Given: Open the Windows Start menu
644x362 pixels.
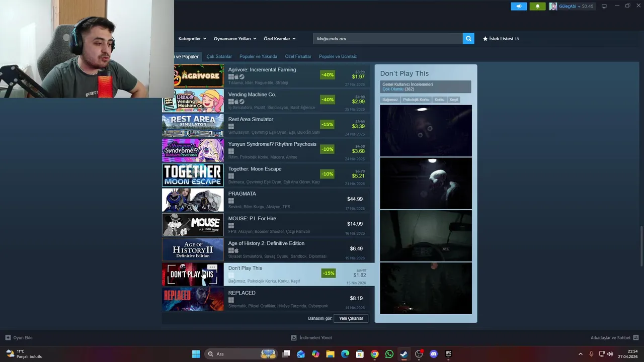Looking at the screenshot, I should click(x=196, y=354).
